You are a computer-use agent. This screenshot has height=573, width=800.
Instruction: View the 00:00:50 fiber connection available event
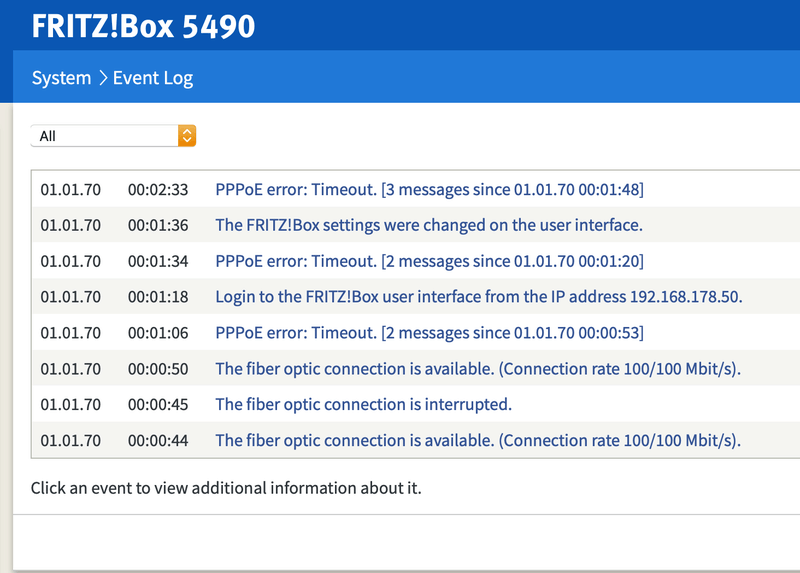(x=478, y=369)
